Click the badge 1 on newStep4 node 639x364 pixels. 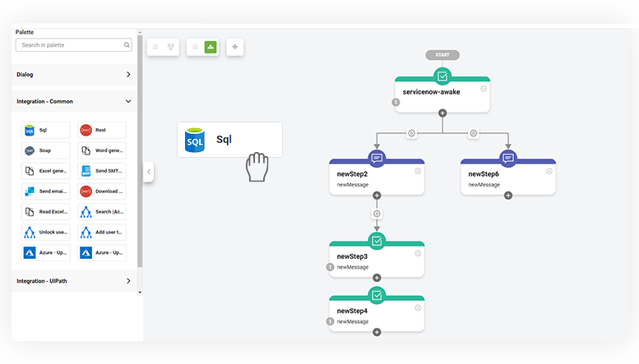pos(330,321)
